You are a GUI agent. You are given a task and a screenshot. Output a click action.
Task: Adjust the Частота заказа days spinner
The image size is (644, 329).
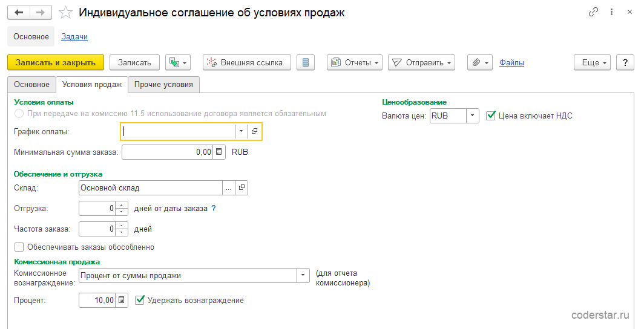click(122, 229)
